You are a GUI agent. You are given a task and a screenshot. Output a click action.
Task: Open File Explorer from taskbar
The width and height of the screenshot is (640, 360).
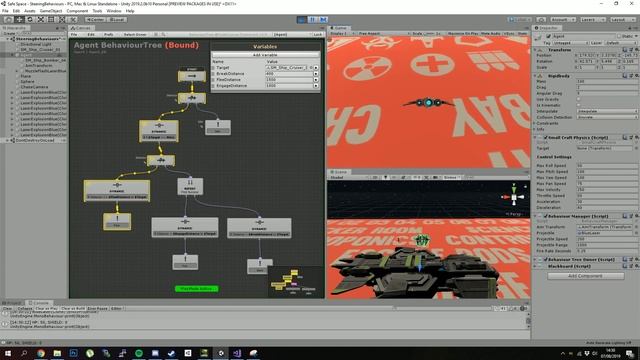(57, 353)
